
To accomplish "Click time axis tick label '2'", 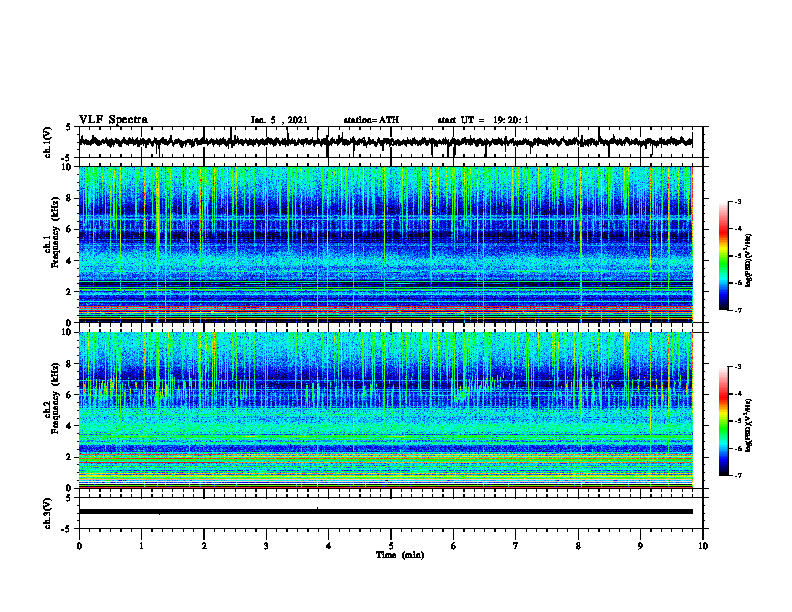I will (204, 546).
